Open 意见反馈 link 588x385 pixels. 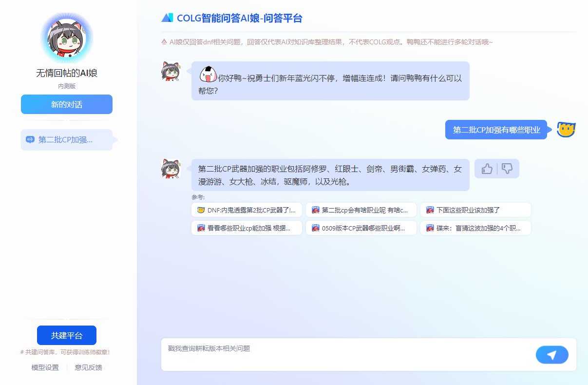(x=88, y=367)
